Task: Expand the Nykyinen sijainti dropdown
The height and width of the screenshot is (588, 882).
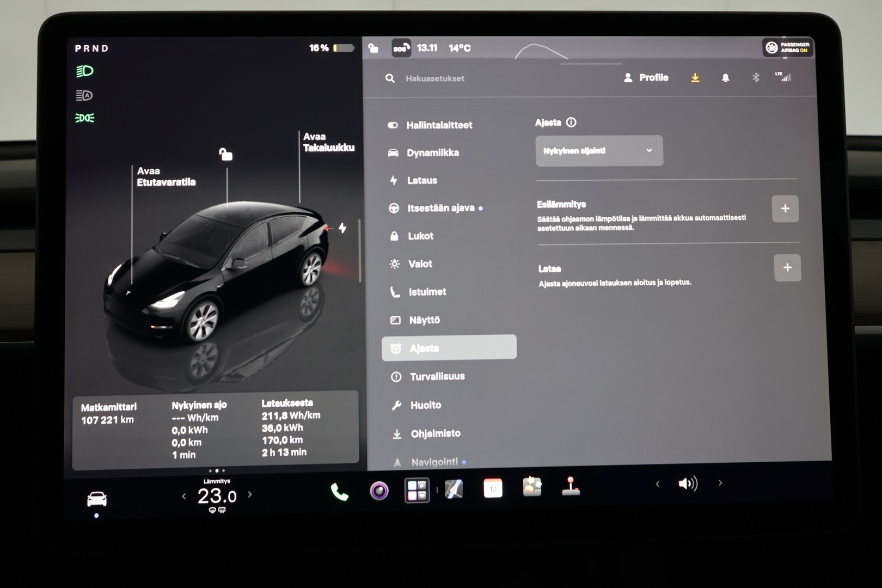Action: tap(599, 151)
